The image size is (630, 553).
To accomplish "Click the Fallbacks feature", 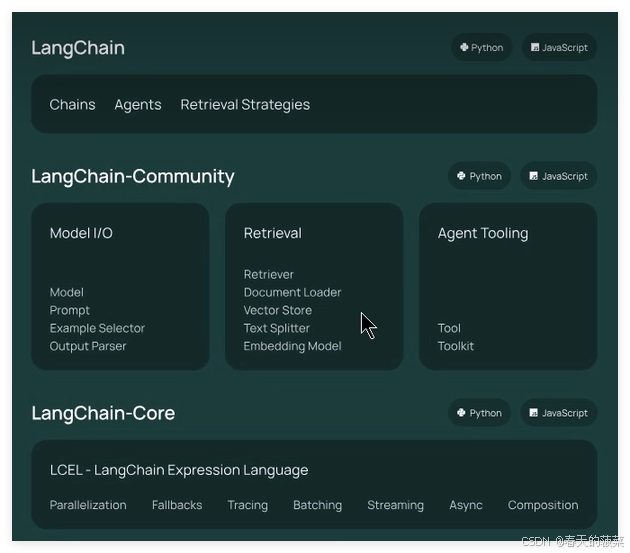I will tap(177, 505).
